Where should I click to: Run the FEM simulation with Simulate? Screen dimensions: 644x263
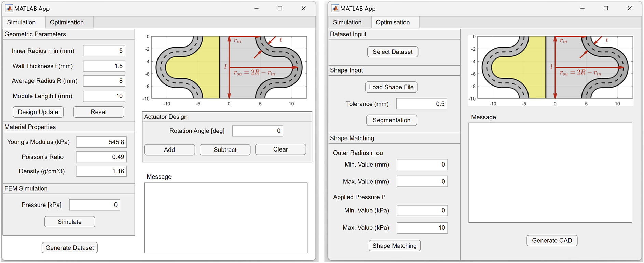(x=70, y=222)
